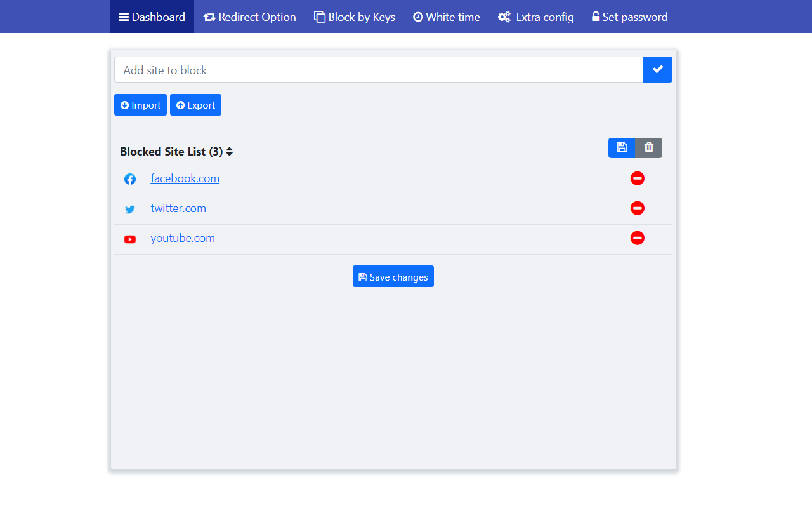Viewport: 812px width, 508px height.
Task: Click the YouTube icon beside youtube.com
Action: point(130,239)
